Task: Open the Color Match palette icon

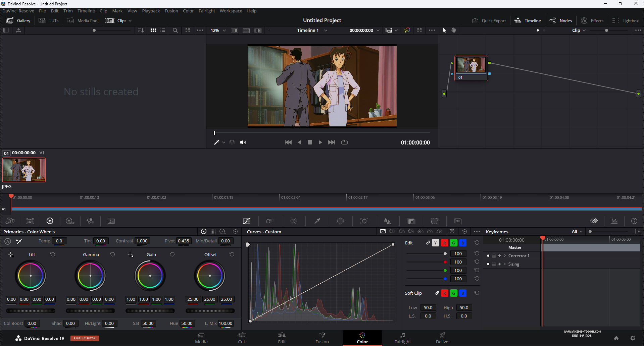Action: coord(30,221)
